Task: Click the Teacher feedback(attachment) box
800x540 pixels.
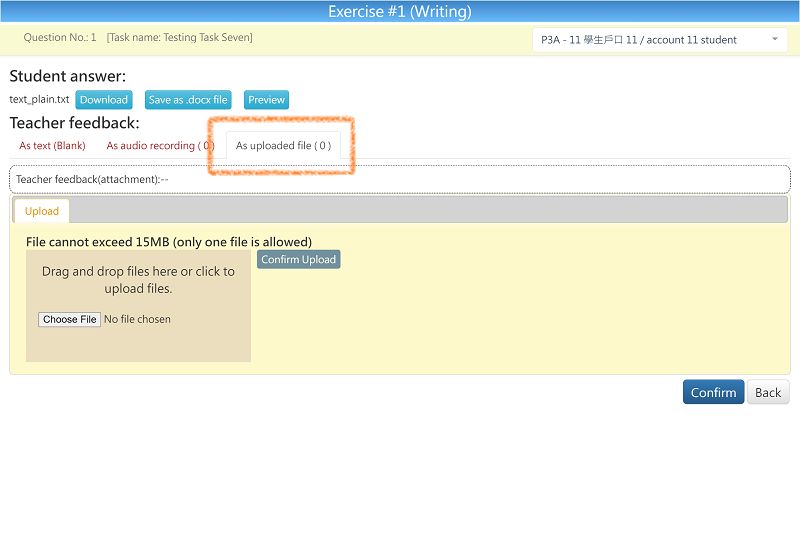Action: point(400,179)
